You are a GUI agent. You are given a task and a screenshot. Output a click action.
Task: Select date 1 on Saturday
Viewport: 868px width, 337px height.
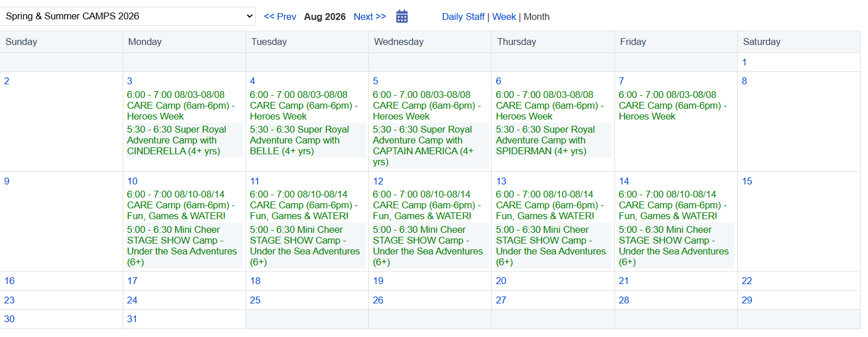(x=744, y=63)
